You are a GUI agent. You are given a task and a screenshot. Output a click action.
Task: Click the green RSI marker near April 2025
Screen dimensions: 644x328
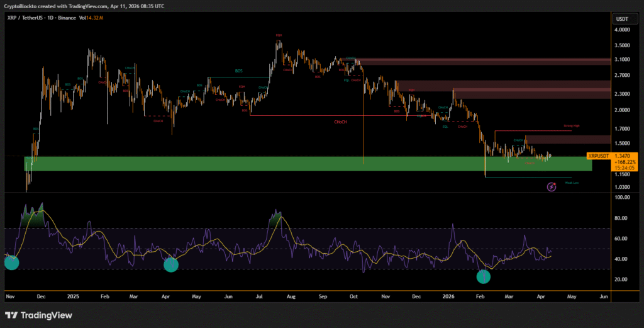point(171,265)
